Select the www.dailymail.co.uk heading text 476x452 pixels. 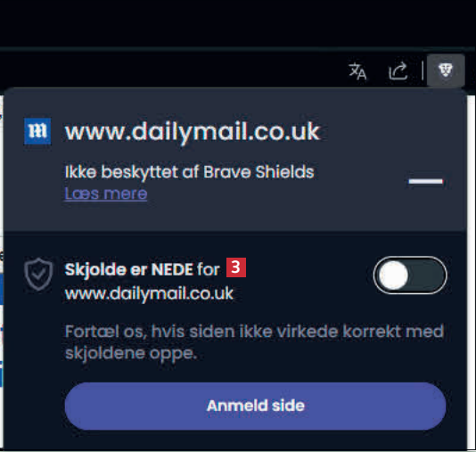[193, 132]
